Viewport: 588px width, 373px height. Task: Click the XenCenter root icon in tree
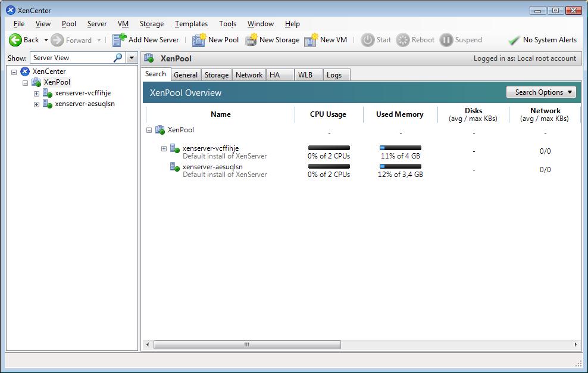tap(25, 72)
